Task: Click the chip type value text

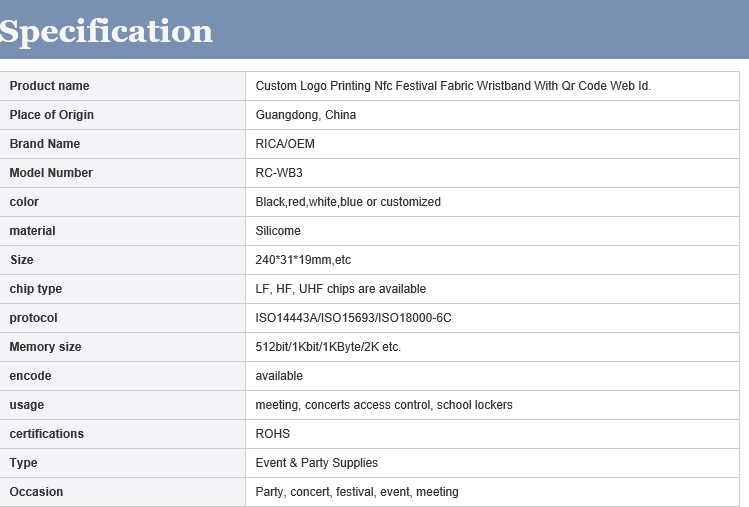Action: click(x=341, y=289)
